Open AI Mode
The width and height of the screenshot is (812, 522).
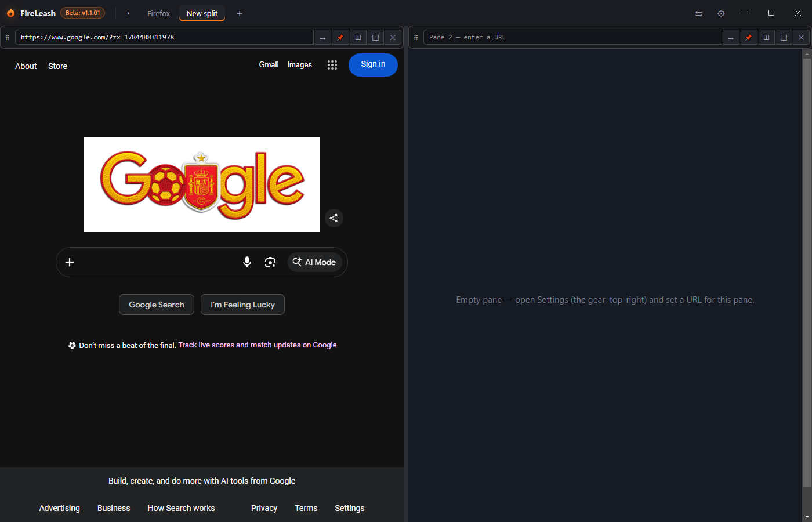(x=314, y=262)
